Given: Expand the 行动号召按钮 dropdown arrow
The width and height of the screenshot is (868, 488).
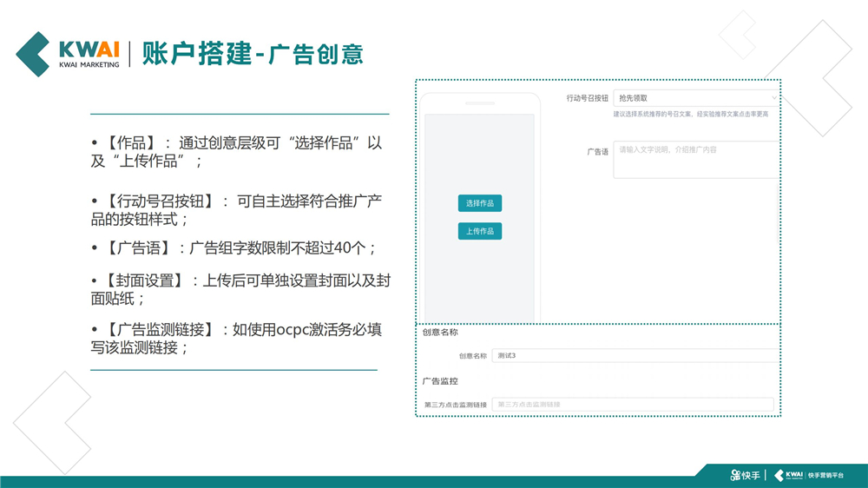Looking at the screenshot, I should point(774,98).
